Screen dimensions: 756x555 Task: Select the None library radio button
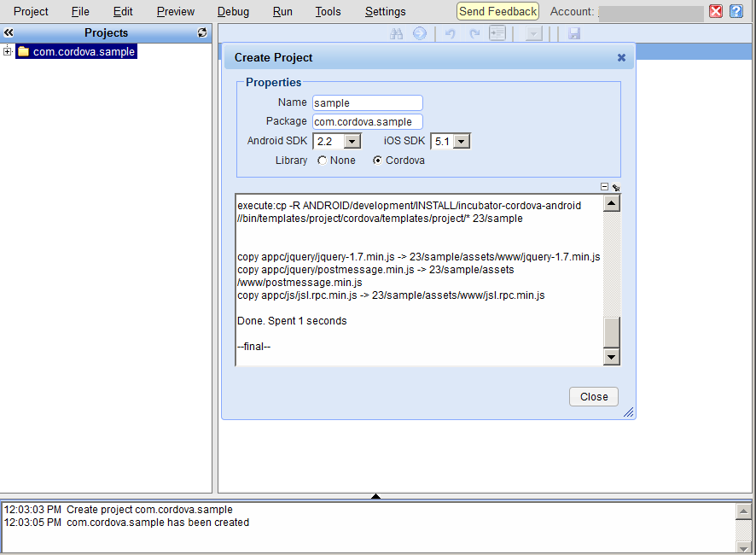[x=322, y=161]
